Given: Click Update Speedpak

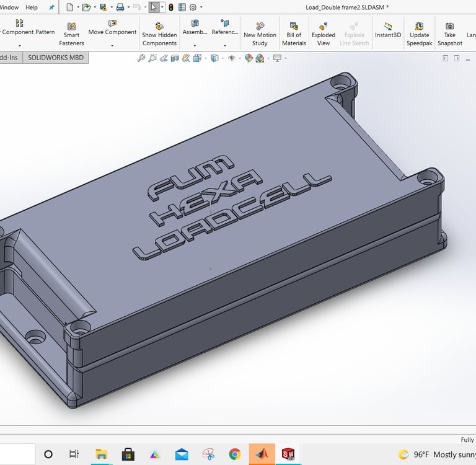Looking at the screenshot, I should click(419, 34).
